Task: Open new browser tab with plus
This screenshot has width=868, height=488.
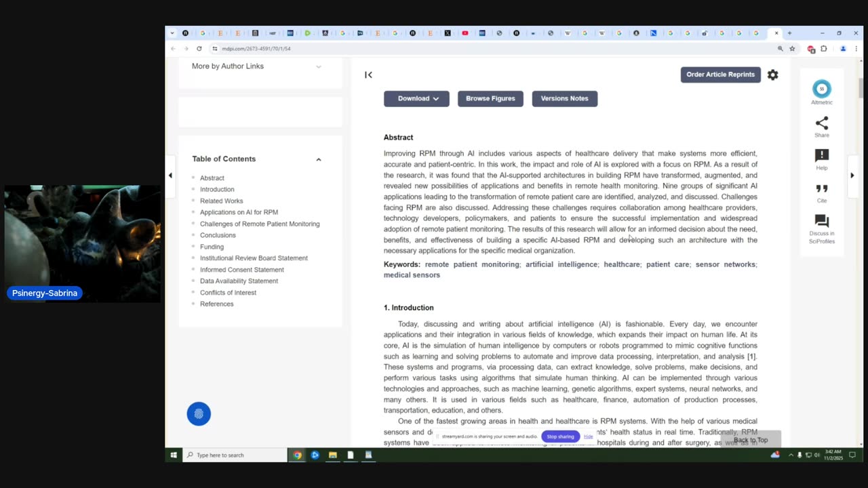Action: [x=789, y=33]
